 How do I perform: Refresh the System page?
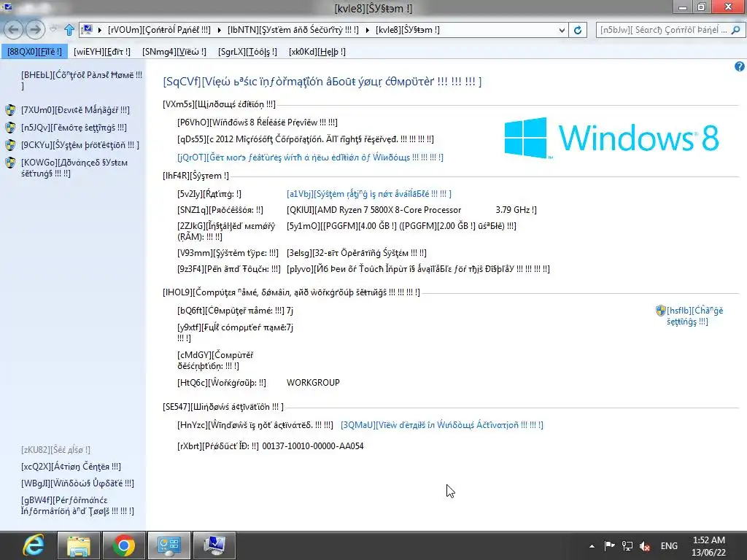(x=578, y=30)
